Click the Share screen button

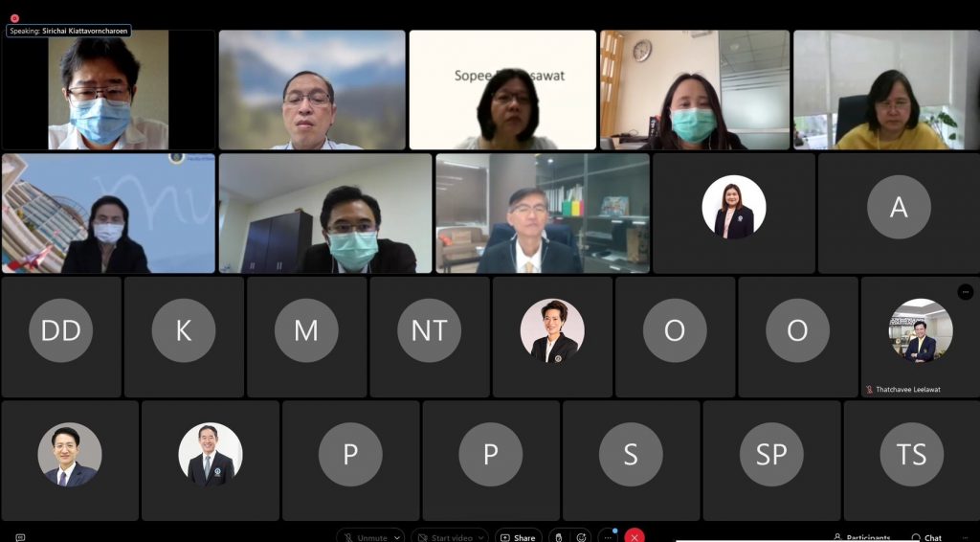(519, 537)
